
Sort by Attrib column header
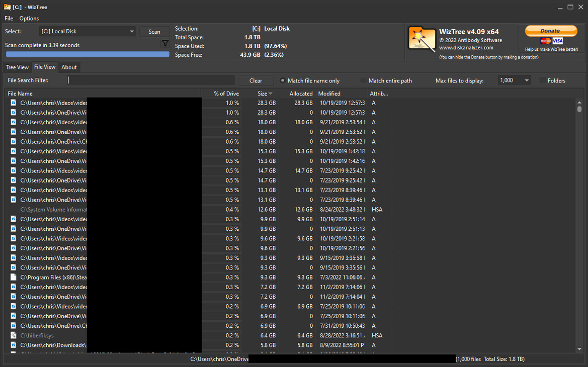click(x=379, y=94)
